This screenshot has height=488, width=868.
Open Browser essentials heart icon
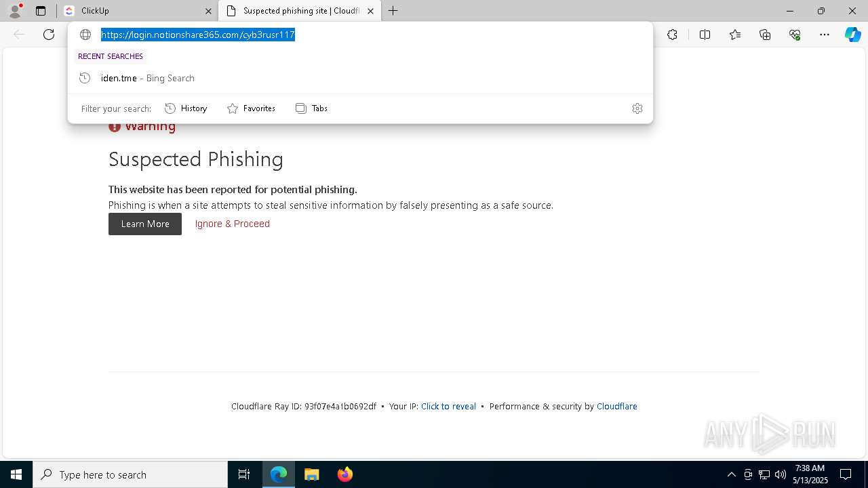pos(795,35)
